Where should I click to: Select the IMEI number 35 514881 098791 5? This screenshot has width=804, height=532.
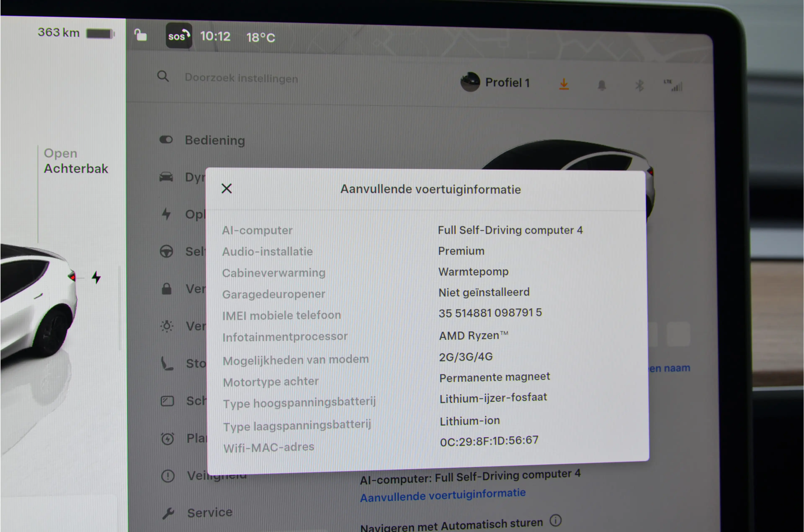click(x=490, y=312)
